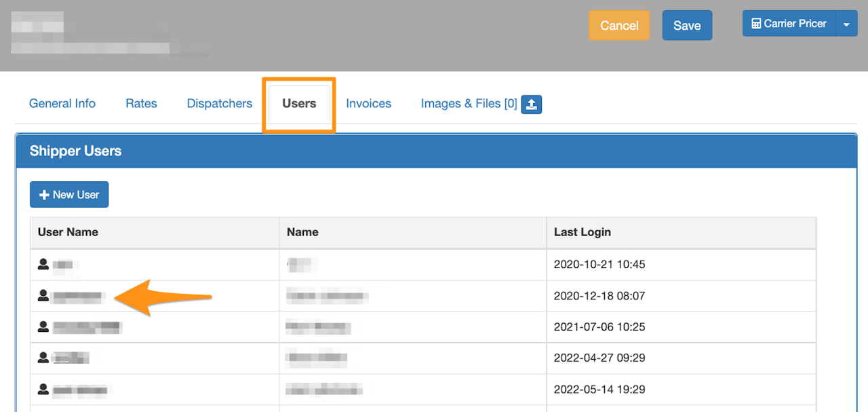Add a New User

click(x=69, y=195)
